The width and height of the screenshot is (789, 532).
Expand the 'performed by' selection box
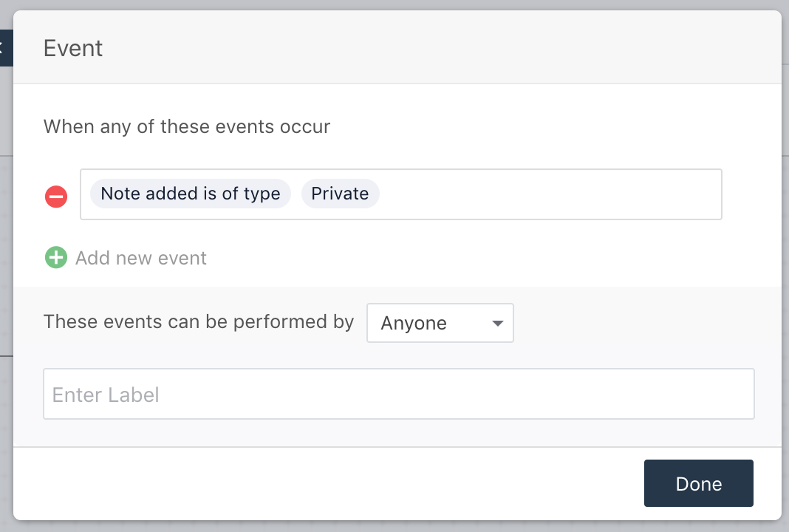(x=440, y=323)
